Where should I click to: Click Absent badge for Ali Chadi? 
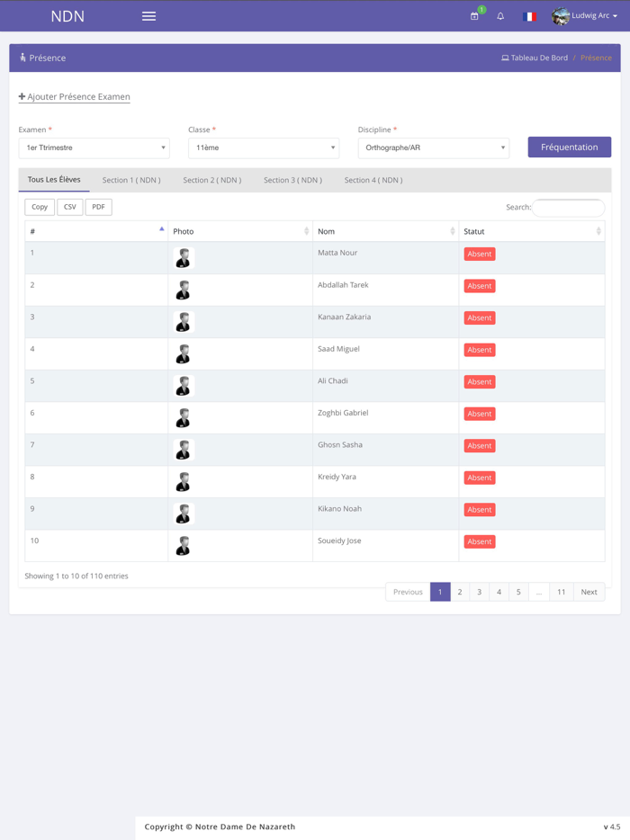tap(480, 382)
